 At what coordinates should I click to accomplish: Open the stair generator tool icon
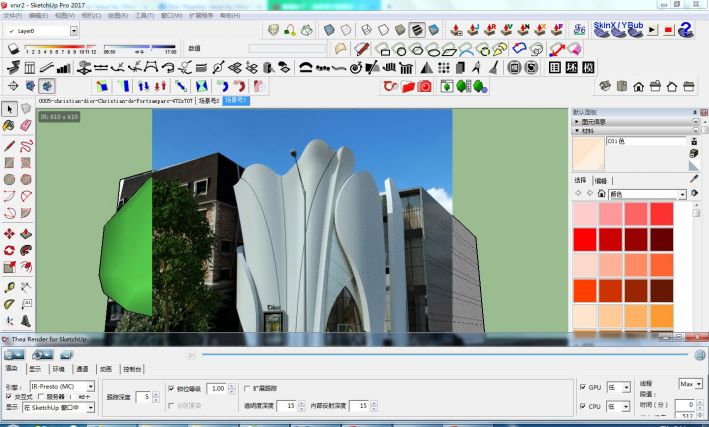(x=13, y=67)
